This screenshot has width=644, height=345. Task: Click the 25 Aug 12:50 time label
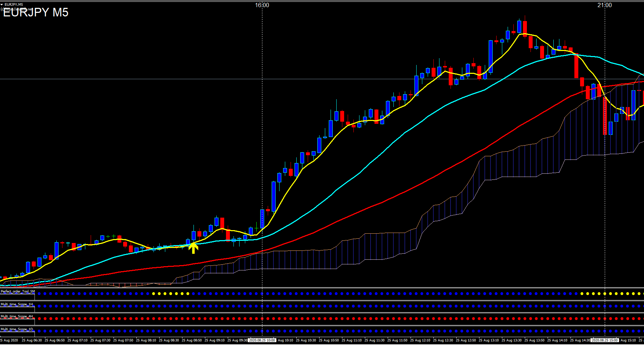[x=466, y=340]
